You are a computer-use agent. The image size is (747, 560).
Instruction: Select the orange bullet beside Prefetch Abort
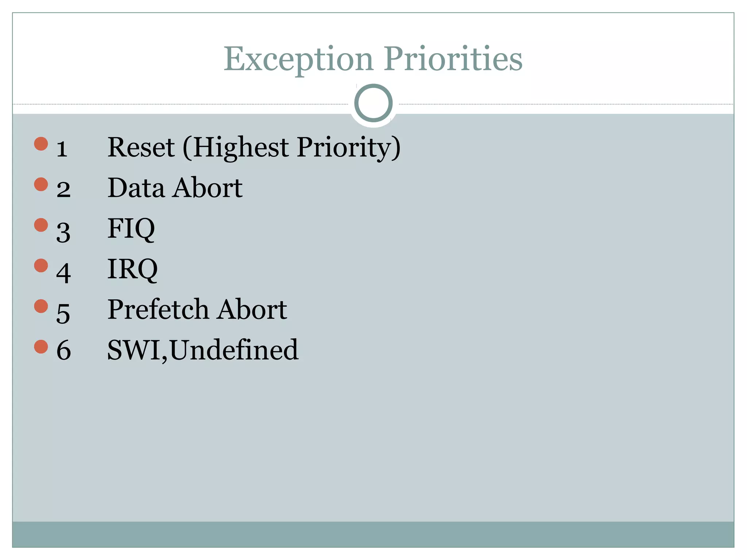coord(41,306)
